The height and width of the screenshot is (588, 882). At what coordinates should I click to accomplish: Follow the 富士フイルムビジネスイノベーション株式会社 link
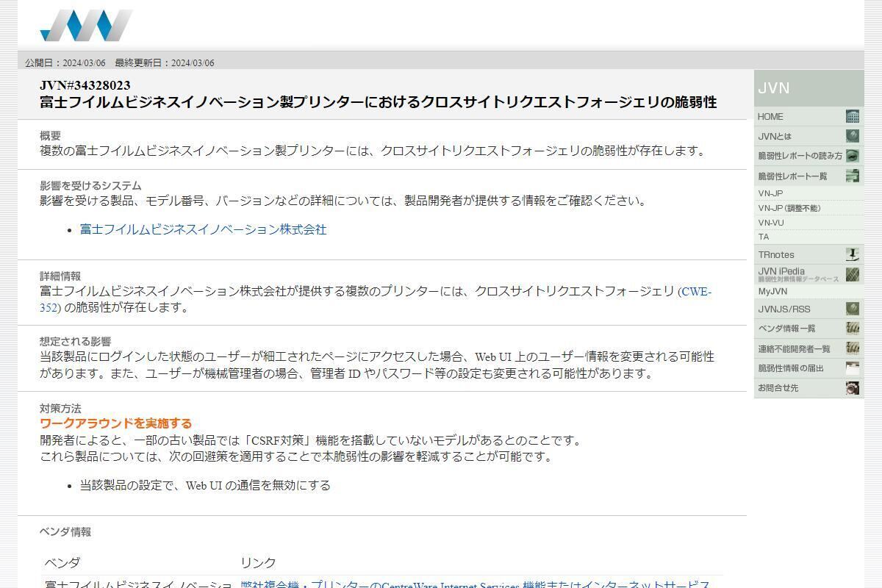203,229
